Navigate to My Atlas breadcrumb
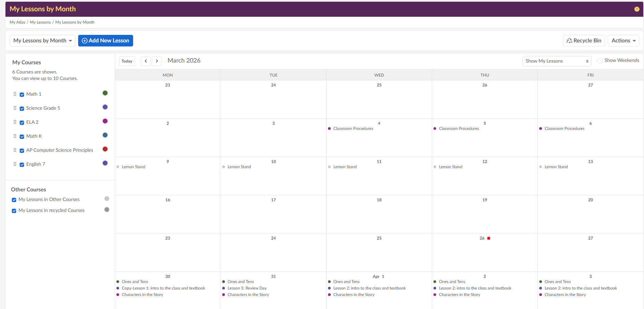The image size is (644, 309). 17,22
